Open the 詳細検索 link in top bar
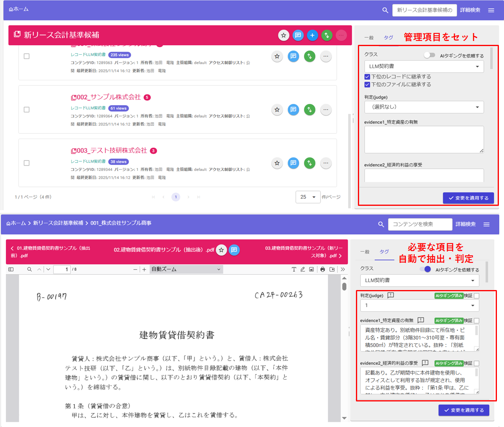This screenshot has height=427, width=504. click(470, 10)
